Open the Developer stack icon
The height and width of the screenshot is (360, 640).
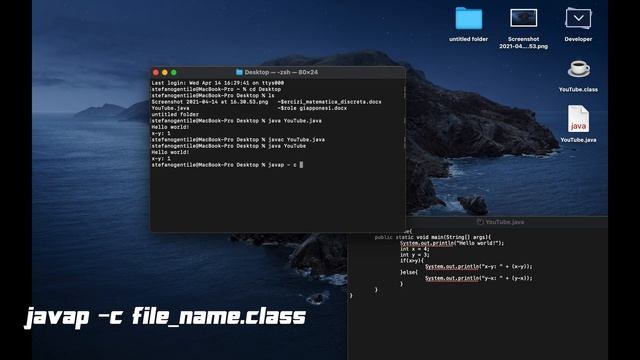578,18
